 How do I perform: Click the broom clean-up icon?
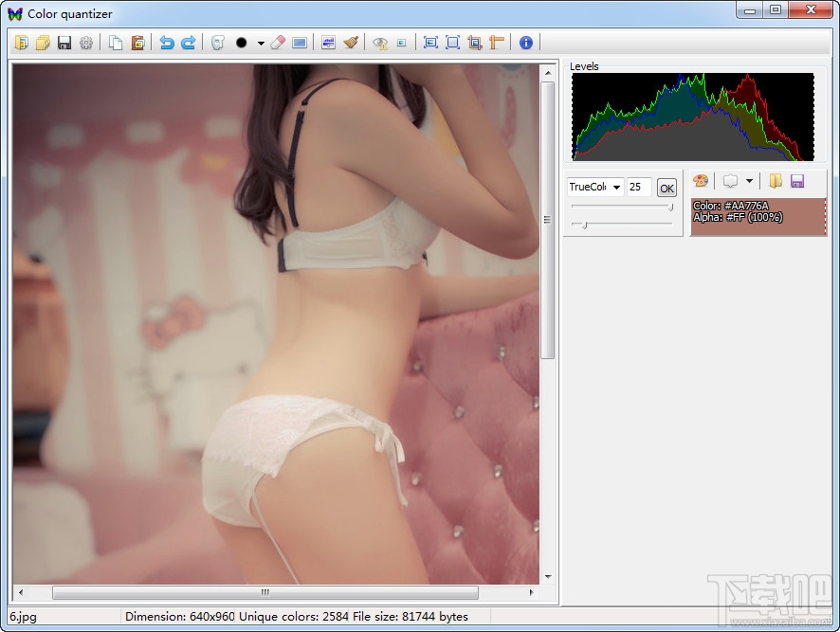351,43
